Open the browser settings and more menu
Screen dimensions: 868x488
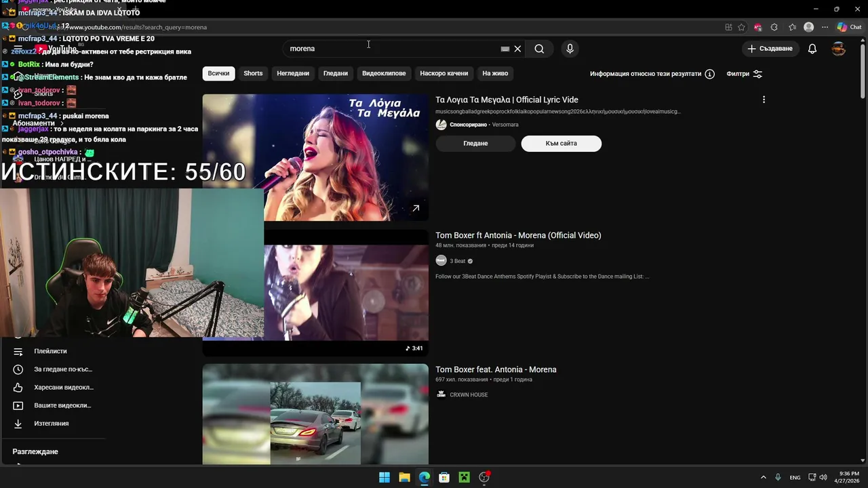click(825, 27)
